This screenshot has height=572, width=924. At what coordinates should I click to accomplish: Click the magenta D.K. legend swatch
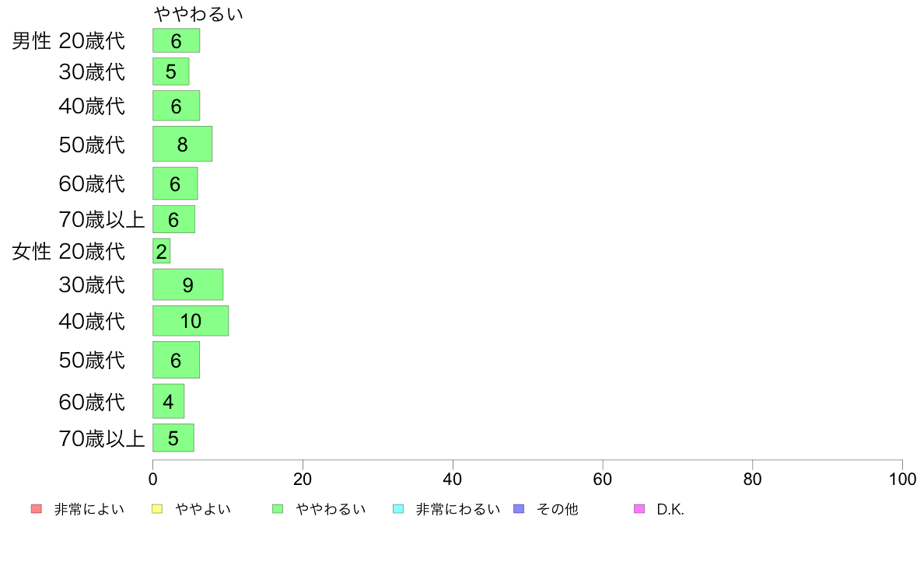point(639,509)
